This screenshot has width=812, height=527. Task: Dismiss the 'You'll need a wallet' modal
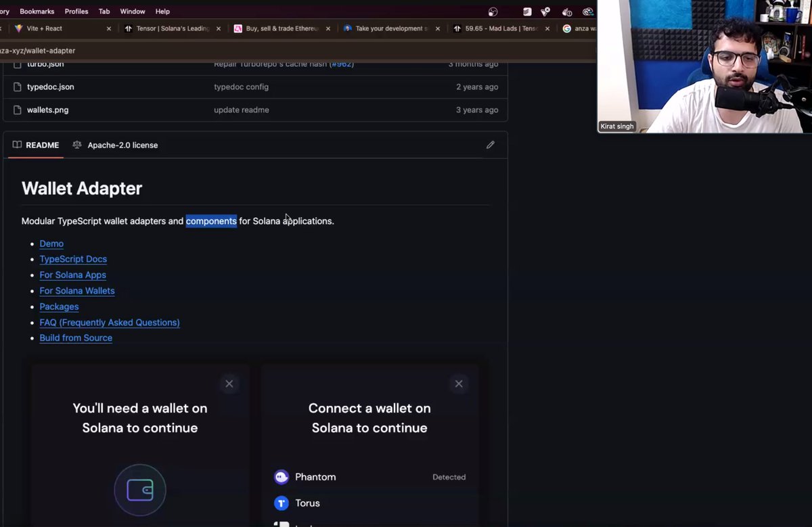tap(229, 383)
